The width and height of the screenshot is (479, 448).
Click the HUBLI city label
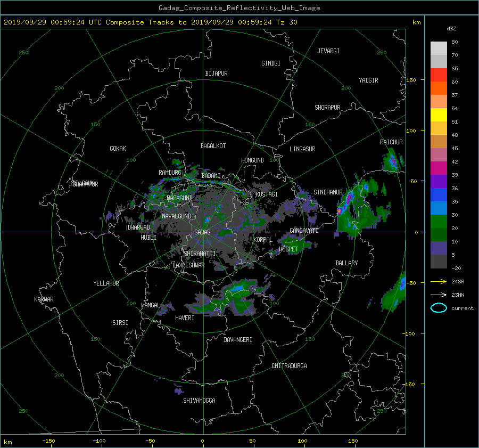pos(148,238)
